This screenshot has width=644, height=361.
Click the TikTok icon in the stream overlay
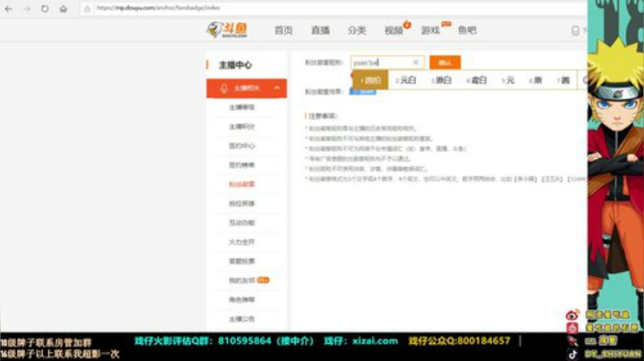point(572,354)
